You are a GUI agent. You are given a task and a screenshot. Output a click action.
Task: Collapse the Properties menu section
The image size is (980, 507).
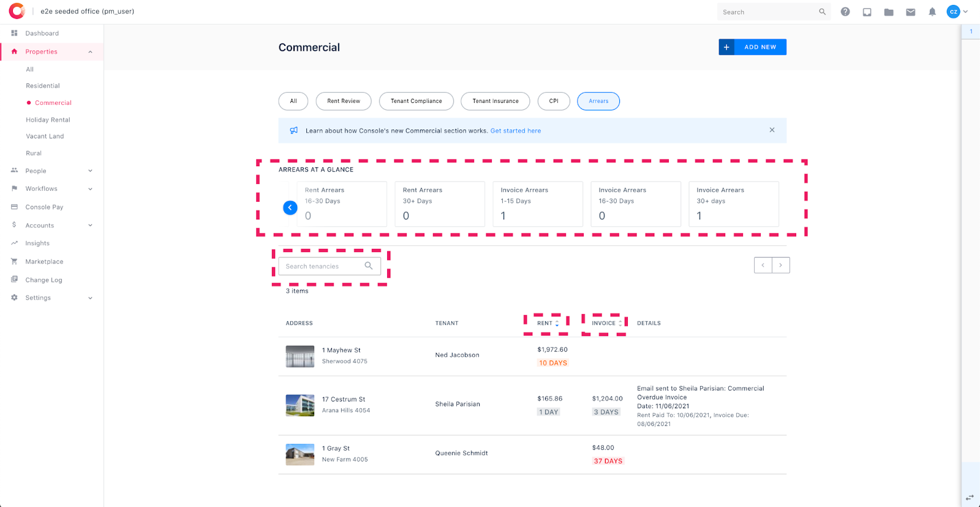[90, 52]
